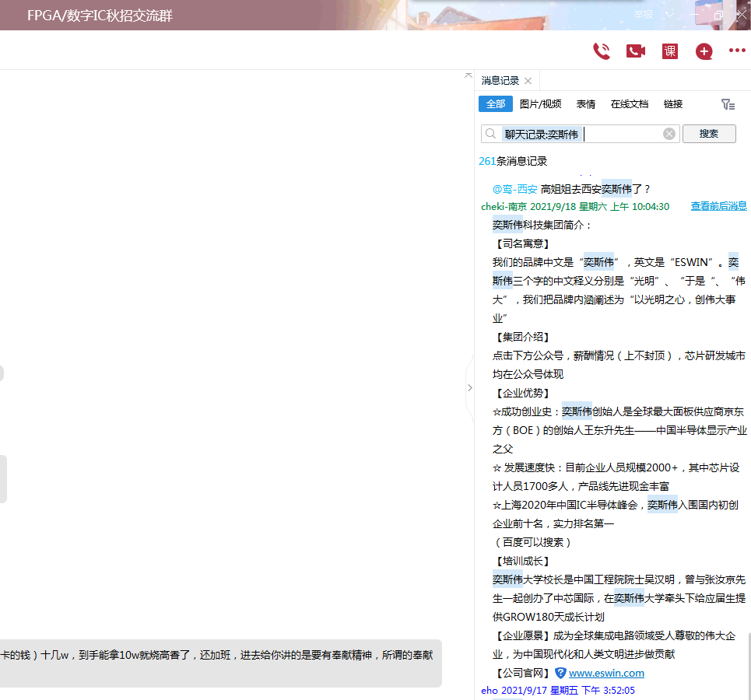Open the title bar dropdown arrow
Viewport: 751px width, 700px height.
669,15
